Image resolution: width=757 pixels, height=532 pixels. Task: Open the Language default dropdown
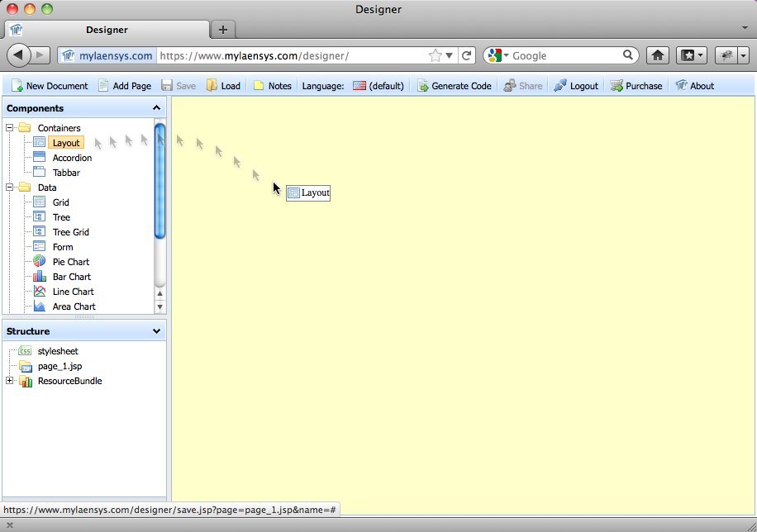coord(378,85)
